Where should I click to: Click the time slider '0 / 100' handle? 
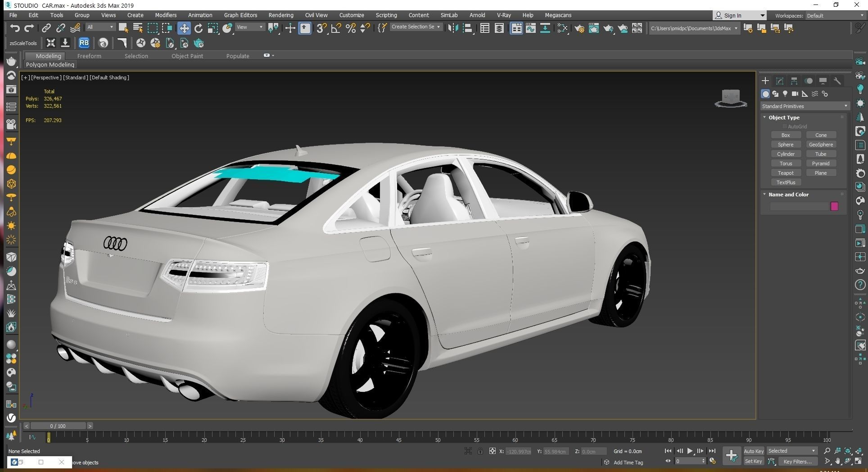(58, 426)
